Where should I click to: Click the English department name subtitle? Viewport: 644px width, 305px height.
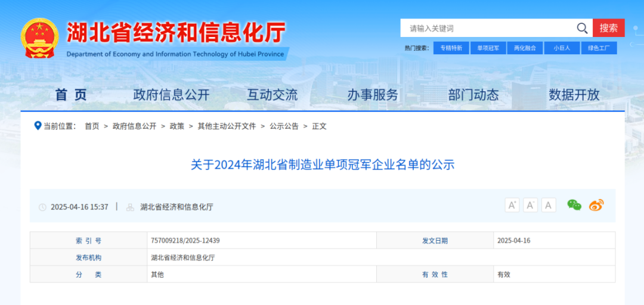[x=175, y=54]
